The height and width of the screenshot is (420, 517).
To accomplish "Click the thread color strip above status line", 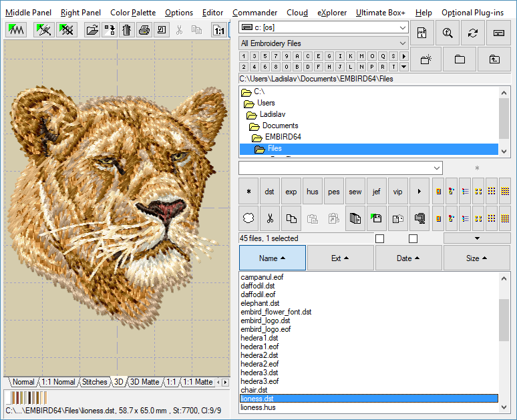I will (27, 398).
